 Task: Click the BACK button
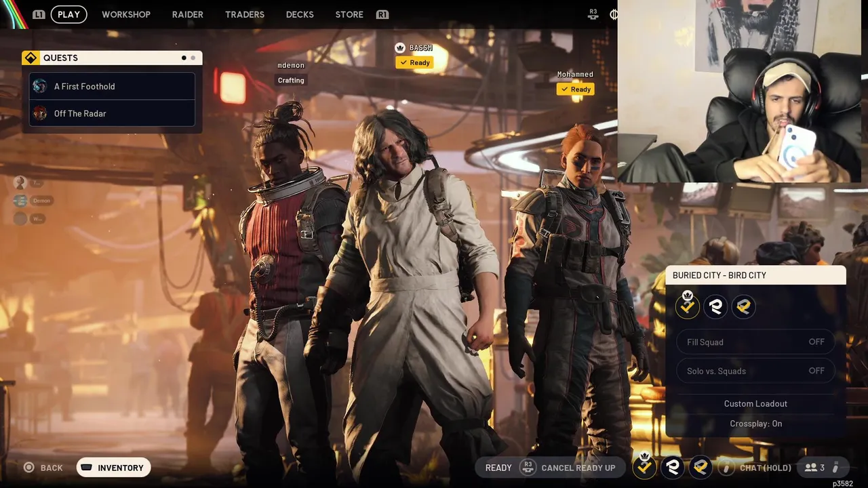(43, 468)
